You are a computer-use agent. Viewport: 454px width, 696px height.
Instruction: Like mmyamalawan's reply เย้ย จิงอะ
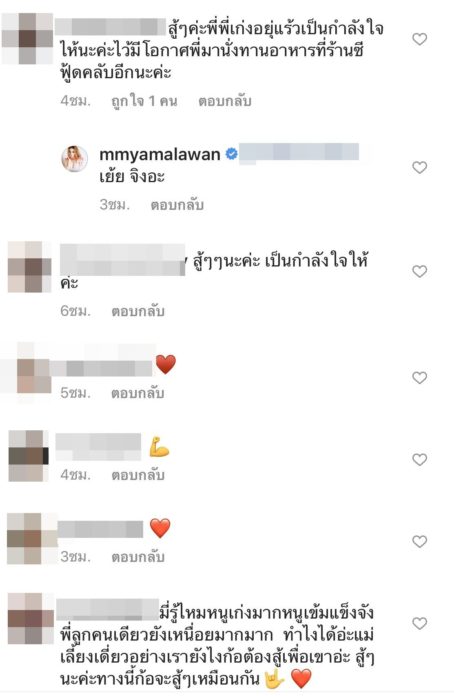(x=419, y=167)
